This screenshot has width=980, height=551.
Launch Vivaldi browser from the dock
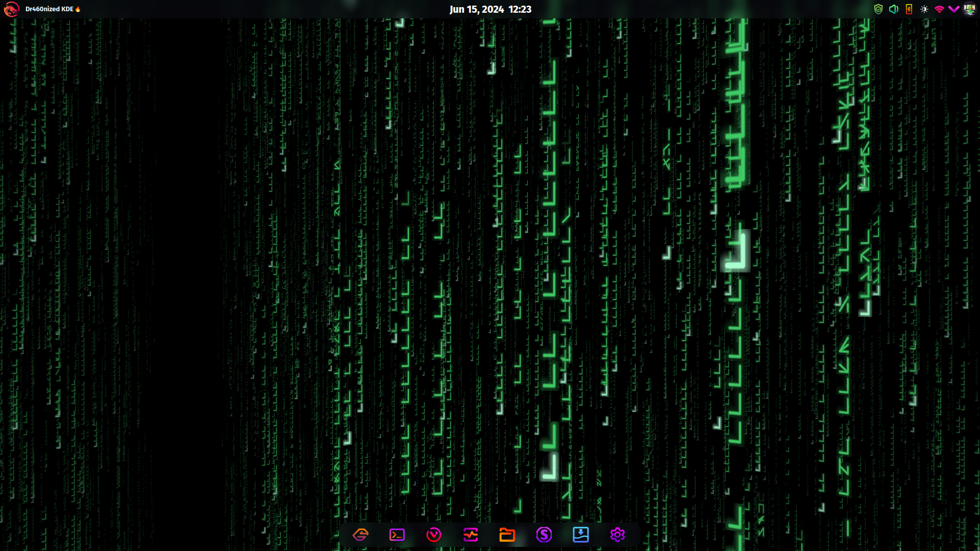[434, 535]
